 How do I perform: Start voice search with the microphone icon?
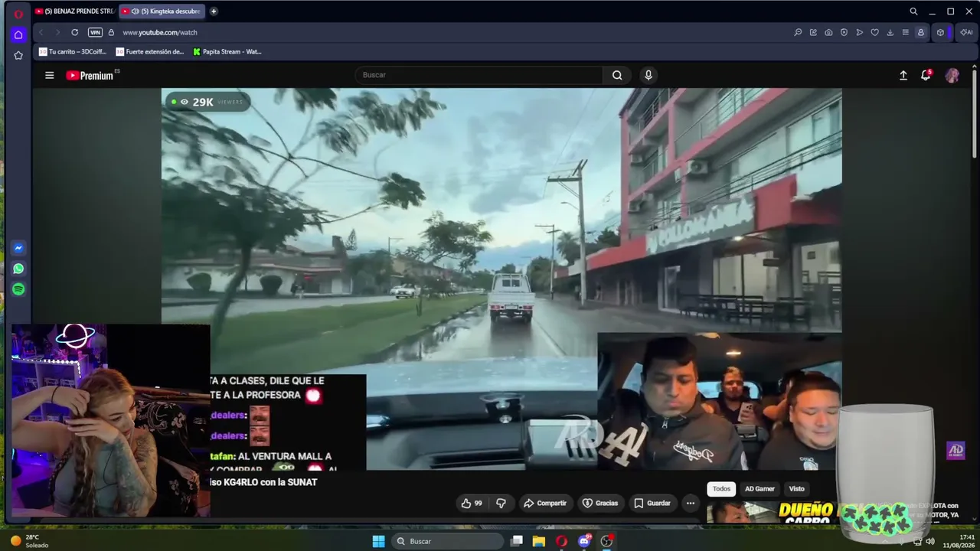tap(648, 75)
